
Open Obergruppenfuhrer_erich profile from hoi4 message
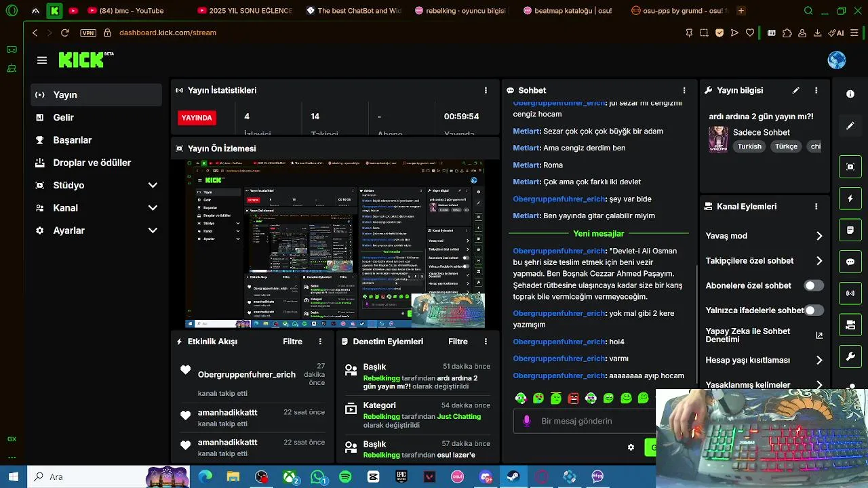[x=559, y=342]
